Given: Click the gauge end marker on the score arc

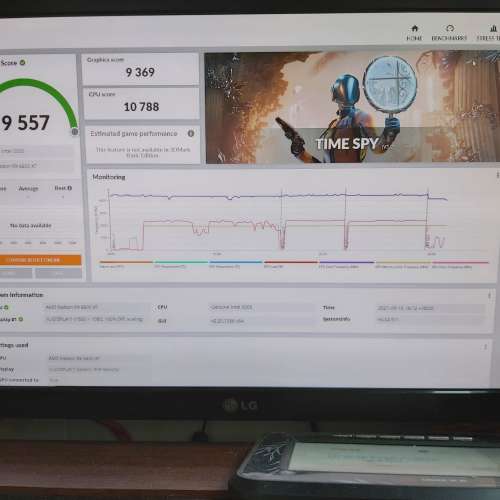Looking at the screenshot, I should coord(75,132).
